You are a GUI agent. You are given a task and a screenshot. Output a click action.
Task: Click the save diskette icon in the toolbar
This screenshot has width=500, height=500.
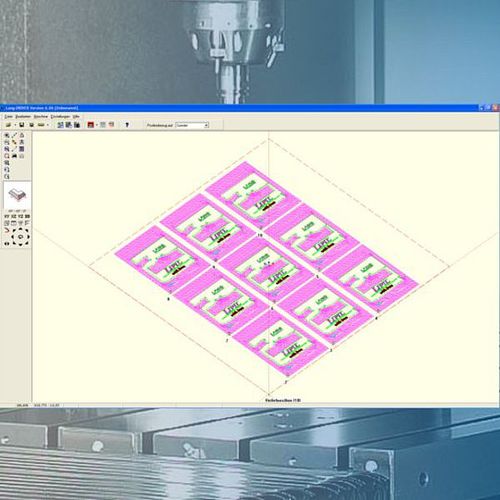21,125
